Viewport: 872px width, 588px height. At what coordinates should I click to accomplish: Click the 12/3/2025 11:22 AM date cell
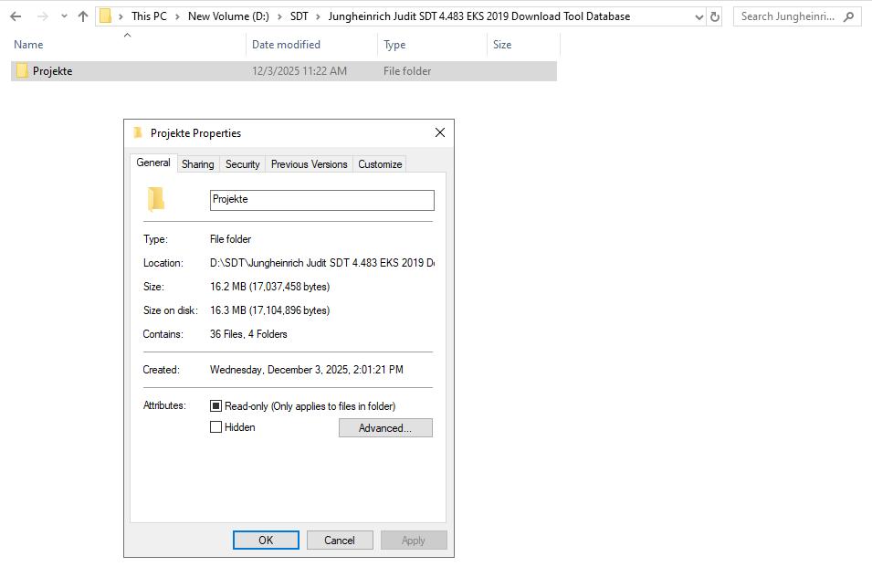(x=299, y=71)
